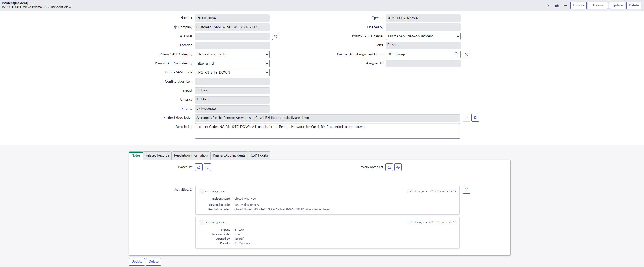
Task: Click the Assignment Group lookup magnifier
Action: click(457, 54)
